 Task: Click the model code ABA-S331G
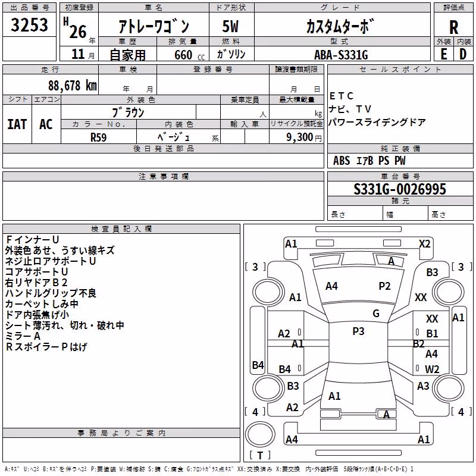(342, 55)
